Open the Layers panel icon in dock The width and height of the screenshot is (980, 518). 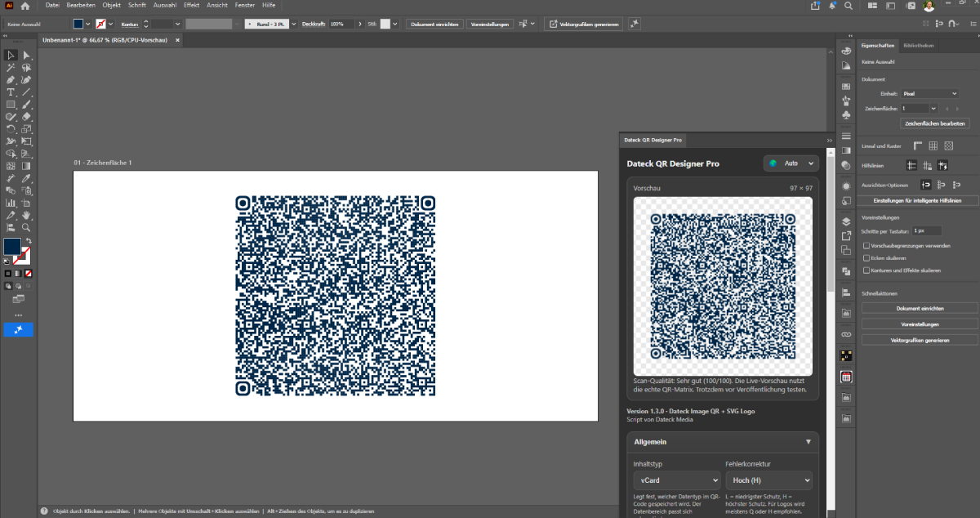pos(846,221)
